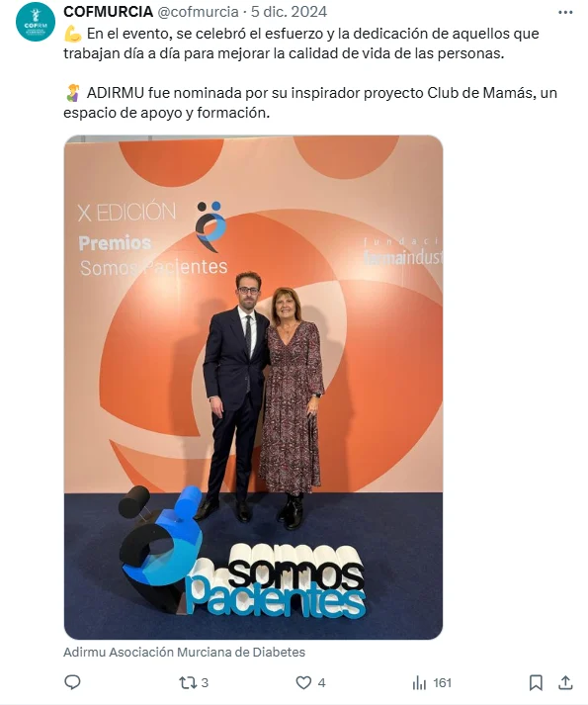Enlarge the Premios Somos Pacientes photo
This screenshot has width=588, height=705.
pos(253,388)
